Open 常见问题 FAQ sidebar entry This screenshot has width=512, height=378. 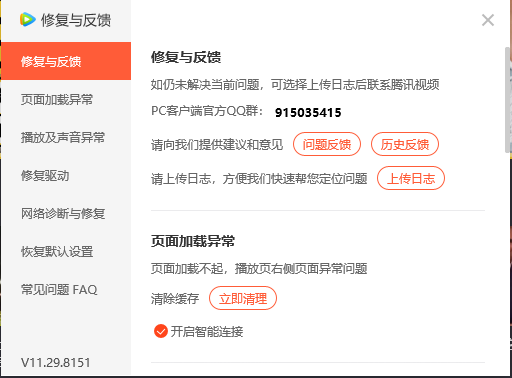pyautogui.click(x=66, y=289)
